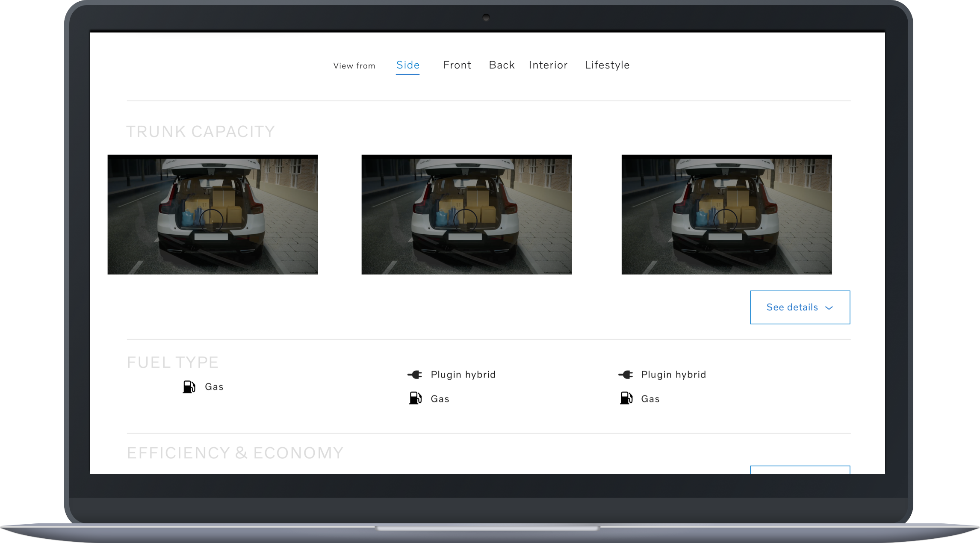Open the first trunk capacity car image
Viewport: 980px width, 543px height.
click(213, 215)
